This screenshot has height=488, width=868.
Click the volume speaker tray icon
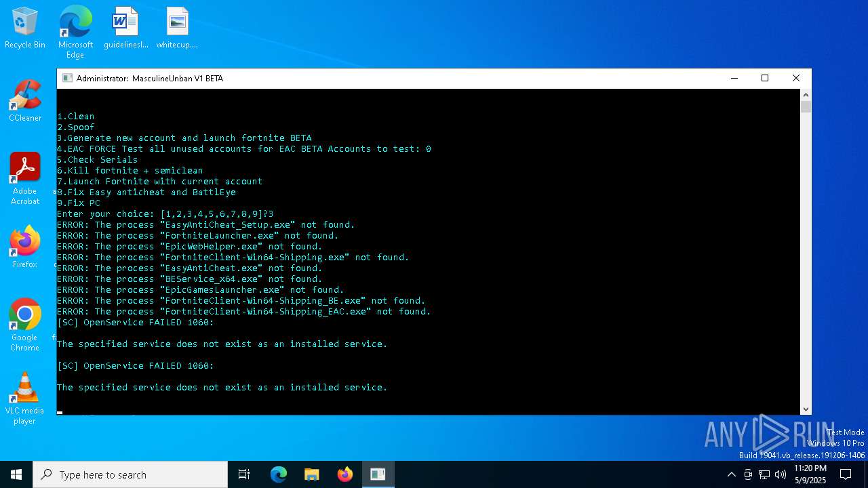pos(781,474)
